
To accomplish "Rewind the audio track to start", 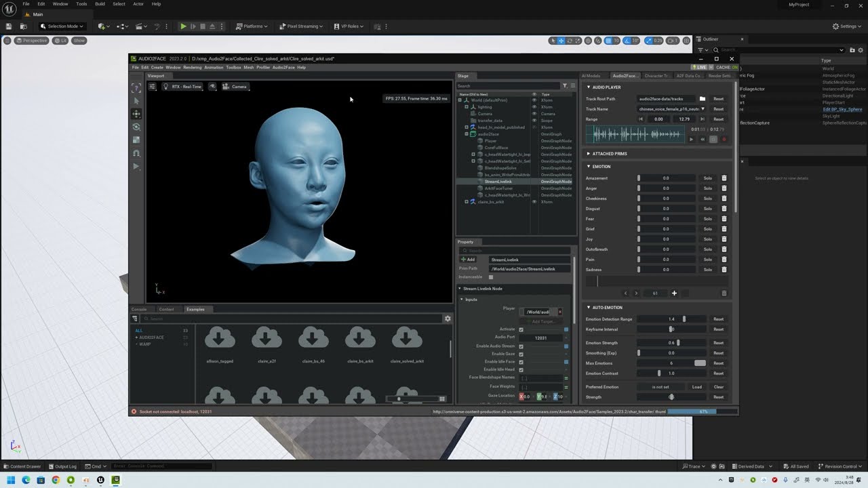I will 702,140.
